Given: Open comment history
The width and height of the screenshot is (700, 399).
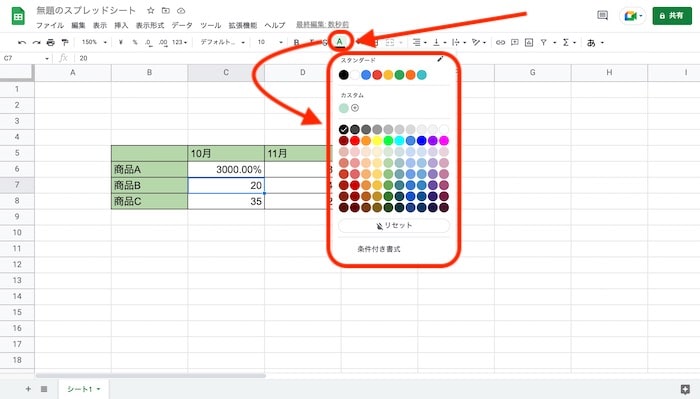Looking at the screenshot, I should click(x=602, y=16).
